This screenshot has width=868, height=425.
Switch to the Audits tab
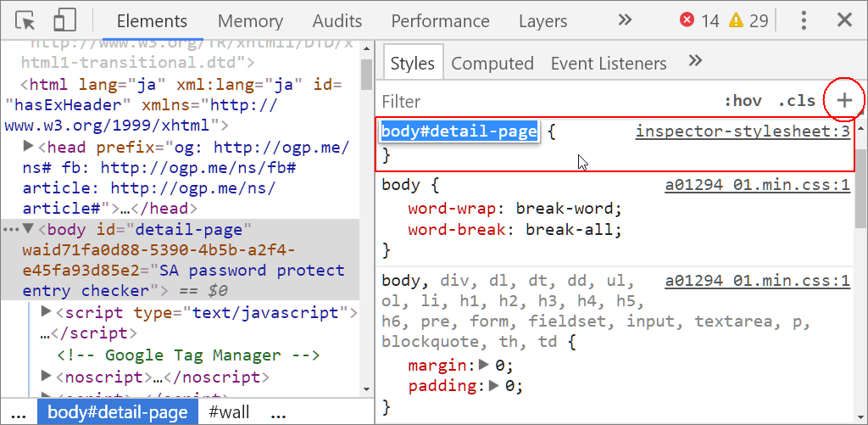(x=337, y=21)
